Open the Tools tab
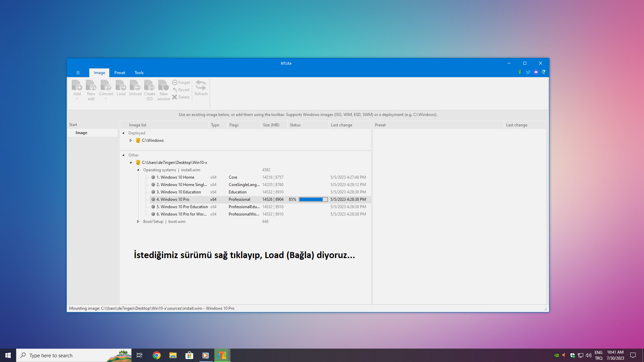 (x=139, y=73)
